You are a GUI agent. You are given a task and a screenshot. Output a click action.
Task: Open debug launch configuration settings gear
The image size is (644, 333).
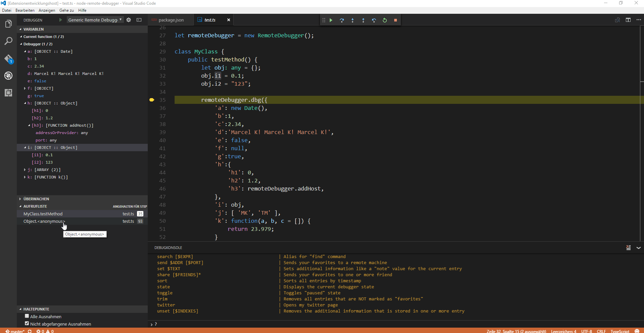129,20
